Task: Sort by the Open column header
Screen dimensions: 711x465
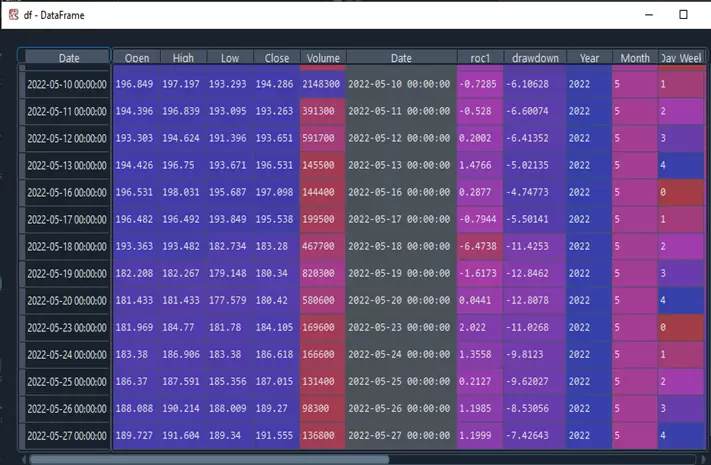Action: (137, 58)
